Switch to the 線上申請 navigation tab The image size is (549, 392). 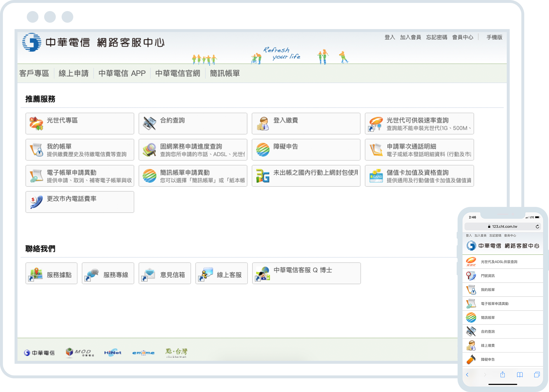tap(73, 73)
